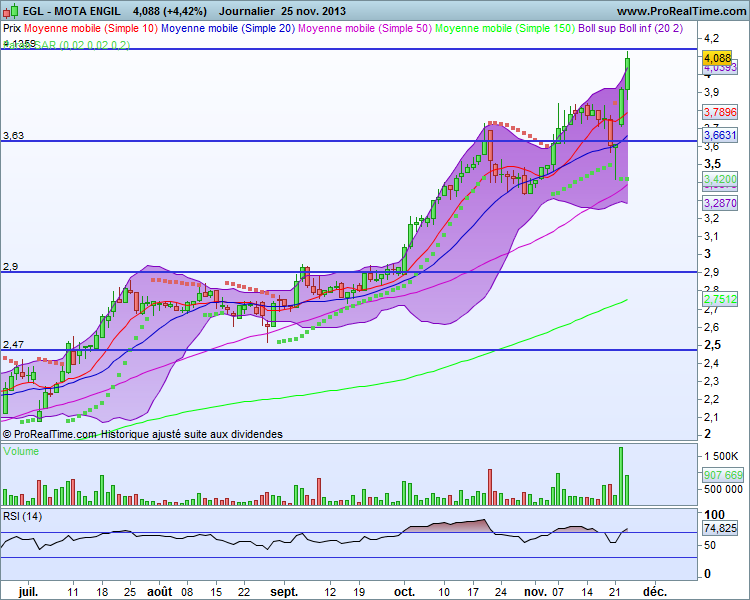Open the www.ProRealTime.com link

[x=681, y=11]
